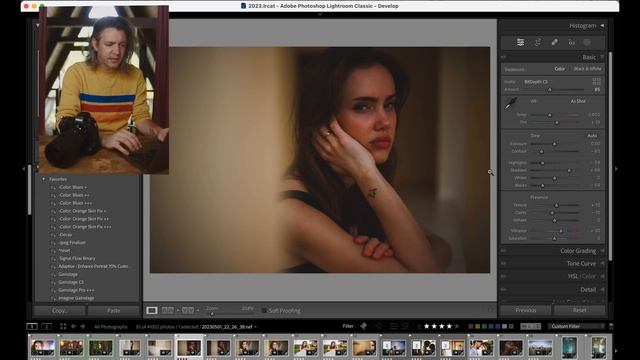Click the Exposure slider handle
Viewport: 640px width, 360px height.
tap(554, 144)
